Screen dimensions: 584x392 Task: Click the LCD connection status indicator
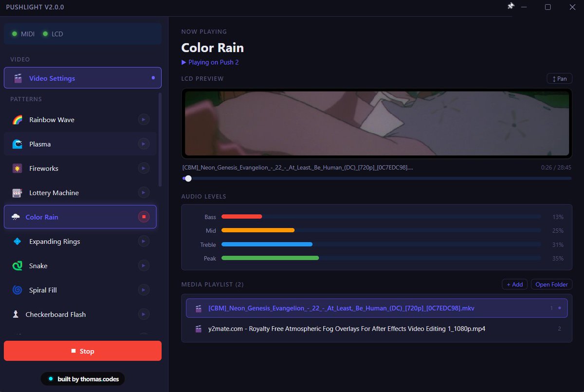pos(53,34)
